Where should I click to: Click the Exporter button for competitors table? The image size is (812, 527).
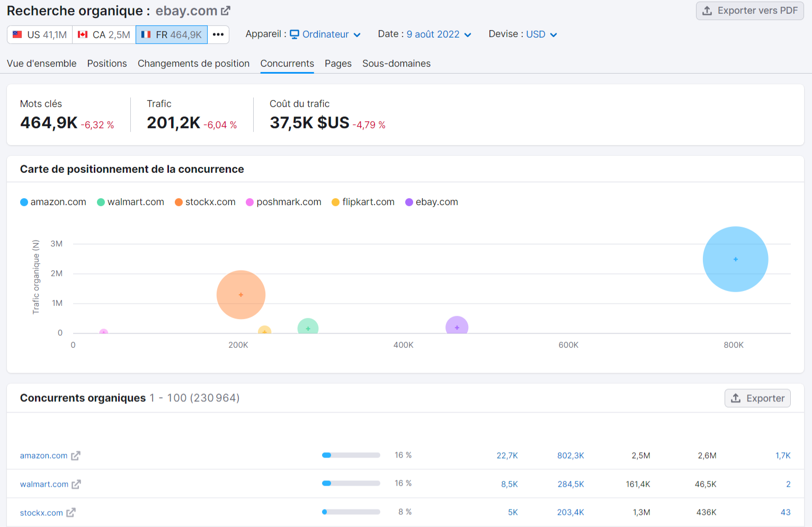pyautogui.click(x=757, y=398)
